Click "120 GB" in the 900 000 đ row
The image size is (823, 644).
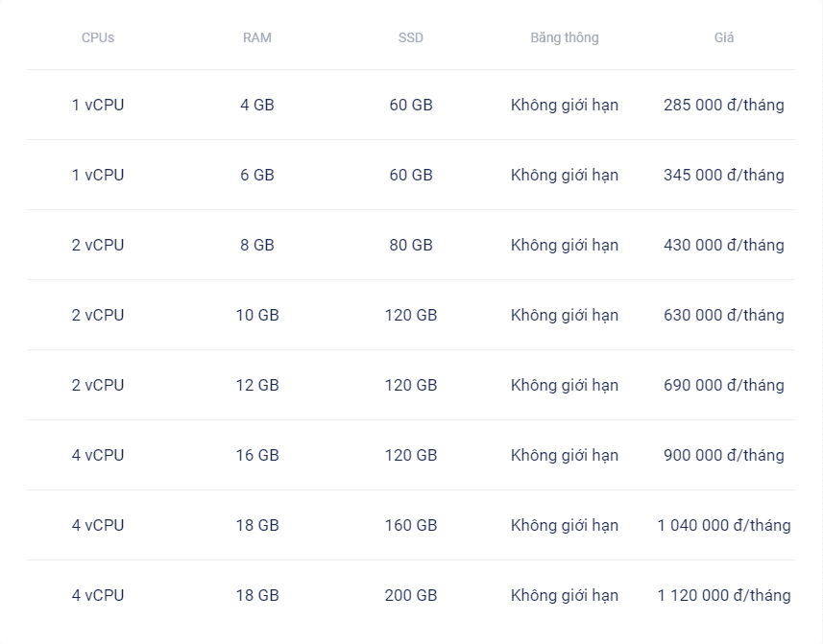(411, 455)
